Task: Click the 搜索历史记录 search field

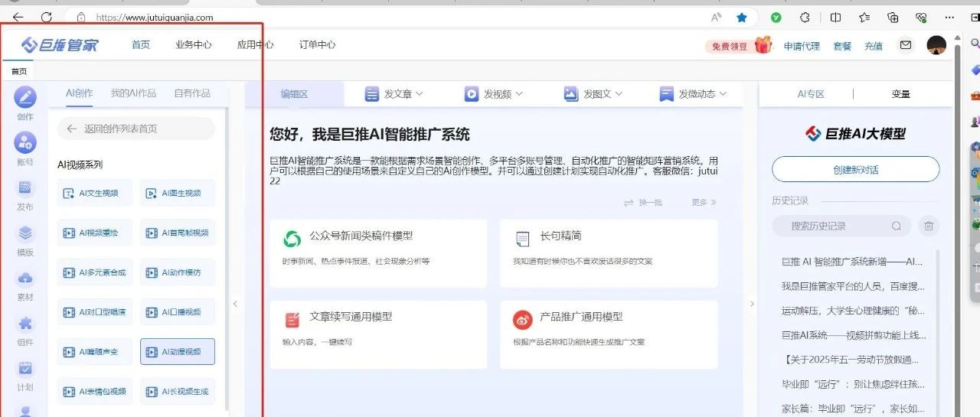Action: (841, 226)
